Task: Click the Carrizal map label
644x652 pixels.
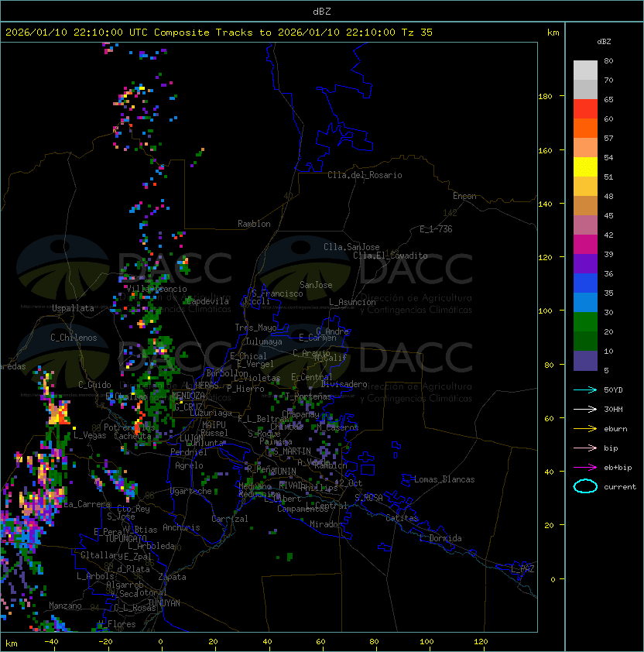Action: tap(229, 519)
